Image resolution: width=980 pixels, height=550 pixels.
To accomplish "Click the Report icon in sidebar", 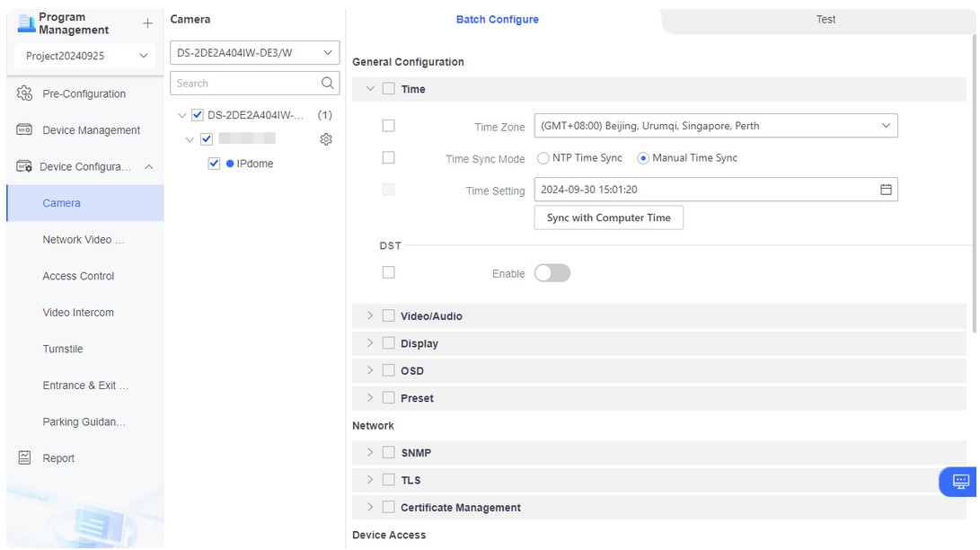I will [x=24, y=458].
